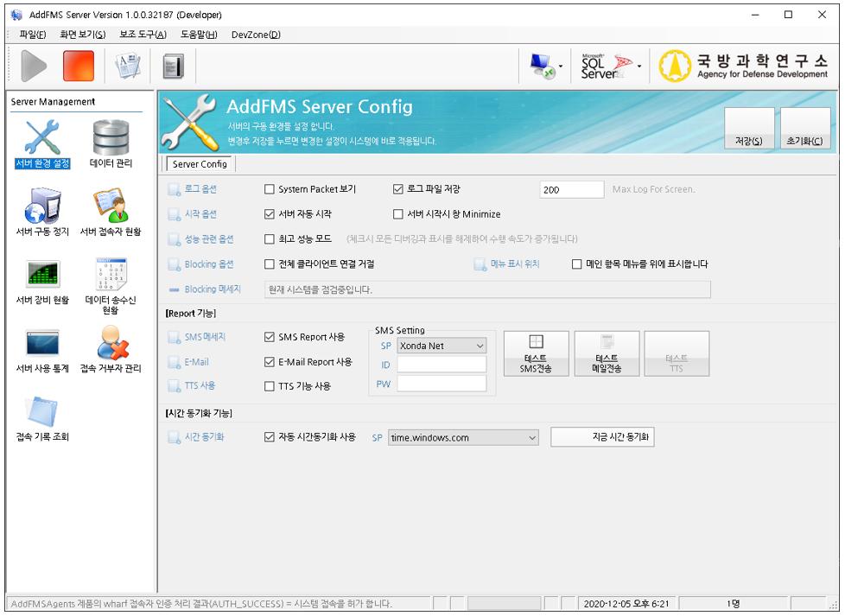The image size is (845, 616).
Task: Open the DevZone(D) menu
Action: point(256,35)
